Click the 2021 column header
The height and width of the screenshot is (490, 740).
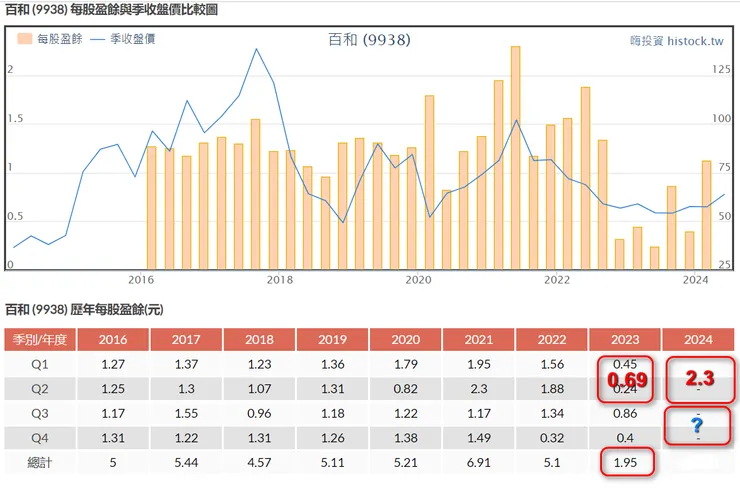coord(479,339)
